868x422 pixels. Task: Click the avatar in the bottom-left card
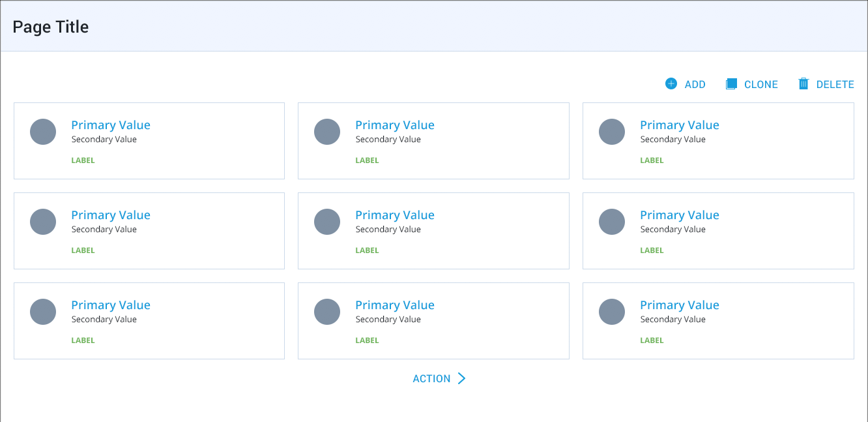[x=43, y=311]
